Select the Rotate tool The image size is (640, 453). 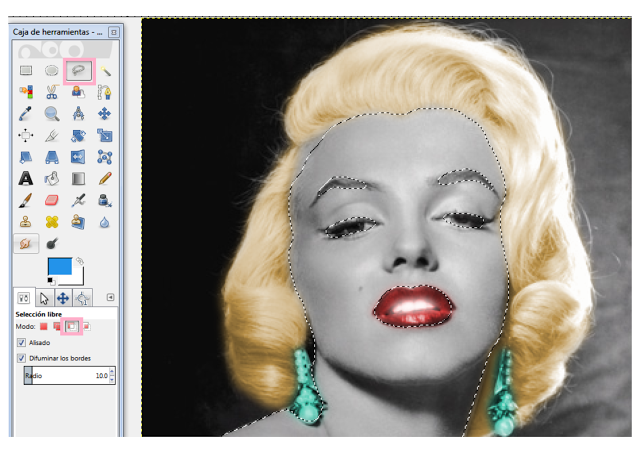click(x=78, y=135)
